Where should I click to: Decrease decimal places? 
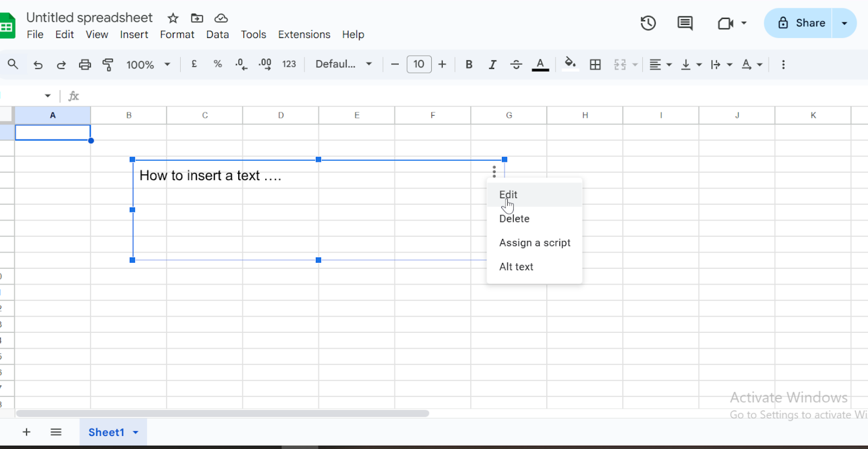pyautogui.click(x=240, y=64)
